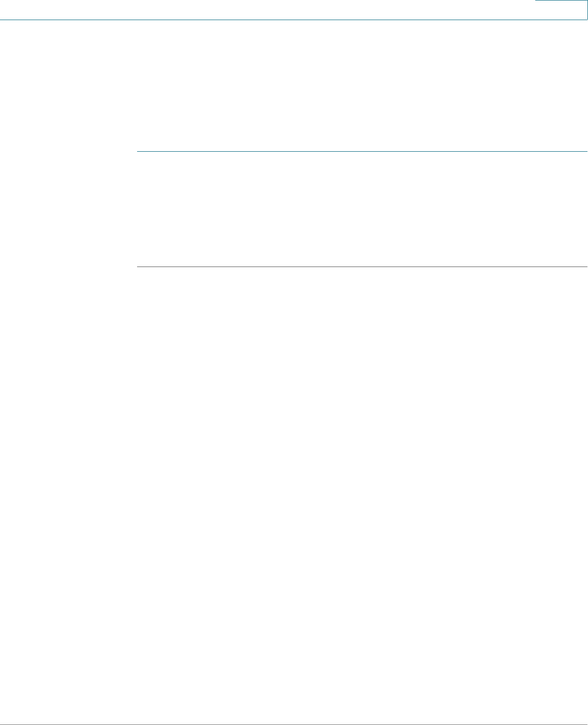Click the empty left margin beside the dividers
588x725 pixels.
68,209
